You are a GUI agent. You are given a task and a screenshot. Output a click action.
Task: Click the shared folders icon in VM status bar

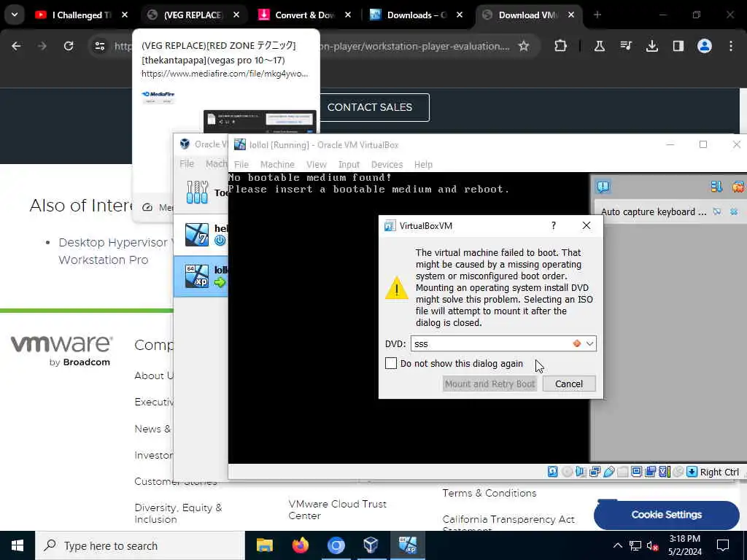(x=623, y=472)
